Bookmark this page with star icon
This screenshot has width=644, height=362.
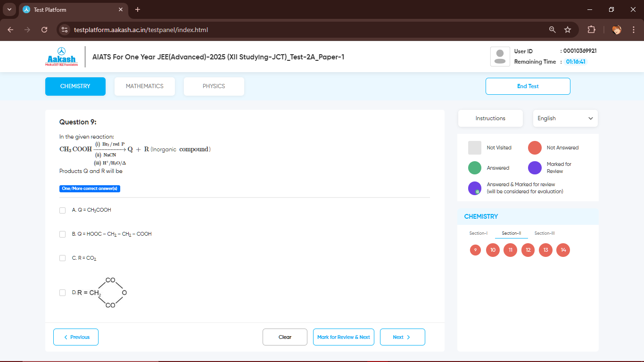pos(568,30)
